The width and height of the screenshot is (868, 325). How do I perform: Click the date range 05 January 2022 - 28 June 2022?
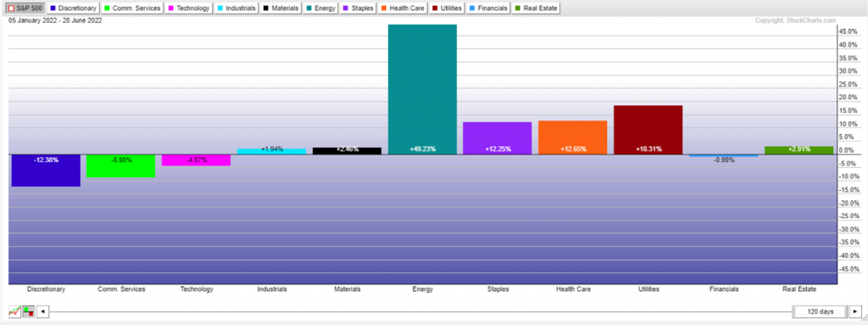[x=55, y=20]
